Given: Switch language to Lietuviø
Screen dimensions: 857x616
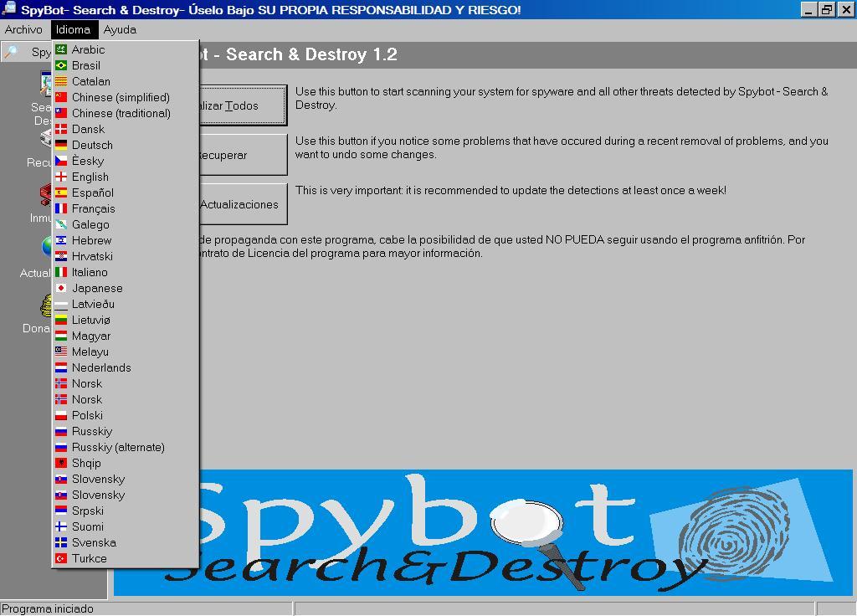Looking at the screenshot, I should [x=126, y=320].
